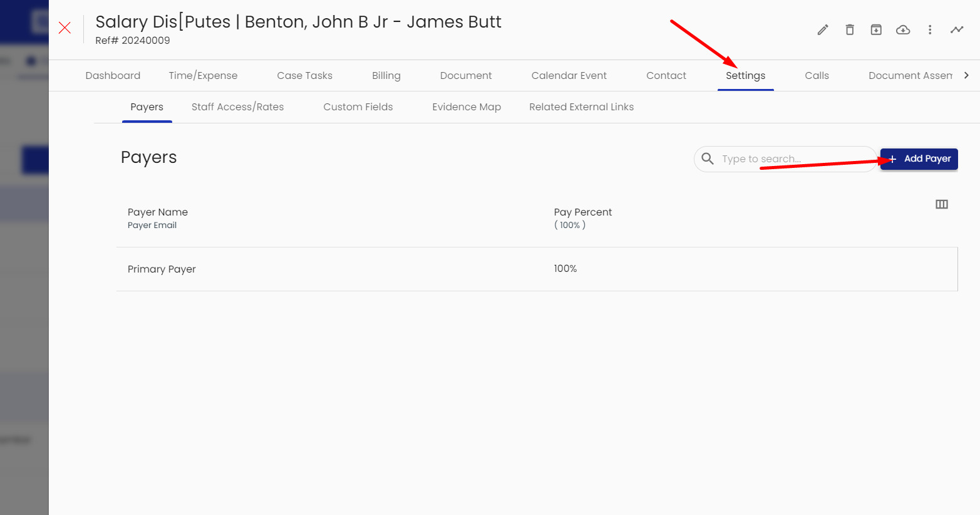Switch to Custom Fields sub-tab
The width and height of the screenshot is (980, 515).
coord(358,107)
